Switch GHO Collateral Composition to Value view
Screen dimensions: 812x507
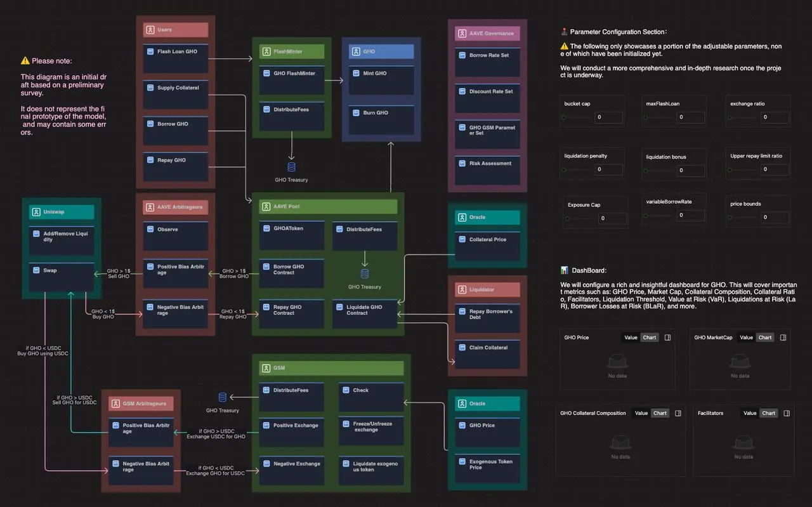pos(641,413)
